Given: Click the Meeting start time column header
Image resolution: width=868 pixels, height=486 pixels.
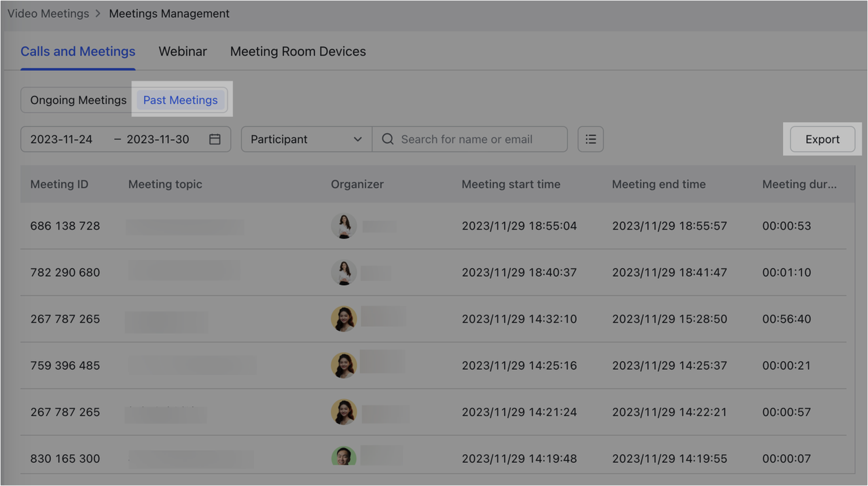Looking at the screenshot, I should (x=511, y=184).
